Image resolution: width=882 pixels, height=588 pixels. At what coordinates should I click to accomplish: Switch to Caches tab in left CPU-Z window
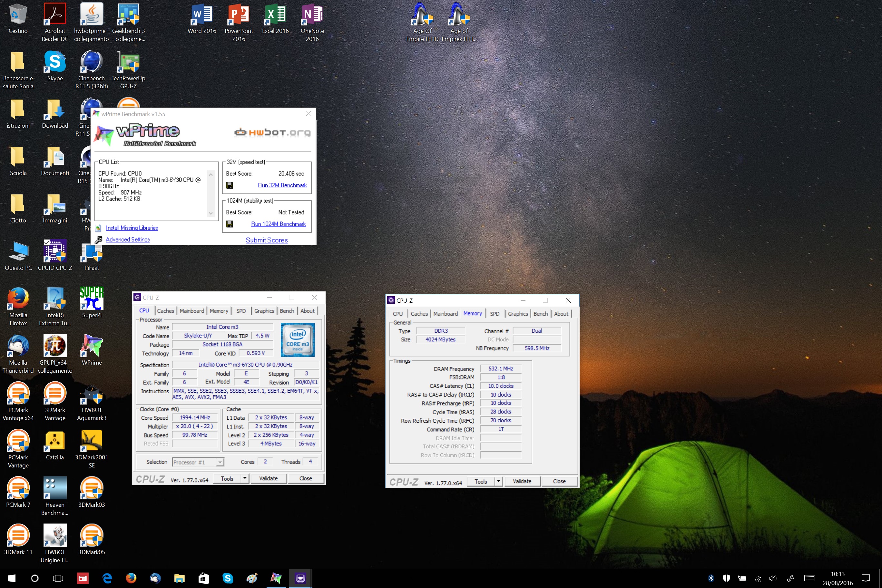coord(165,311)
